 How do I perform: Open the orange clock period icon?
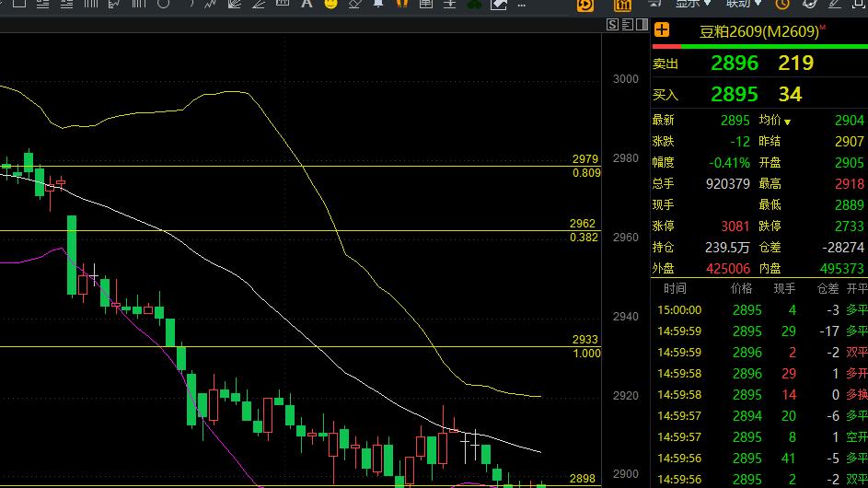pyautogui.click(x=782, y=5)
